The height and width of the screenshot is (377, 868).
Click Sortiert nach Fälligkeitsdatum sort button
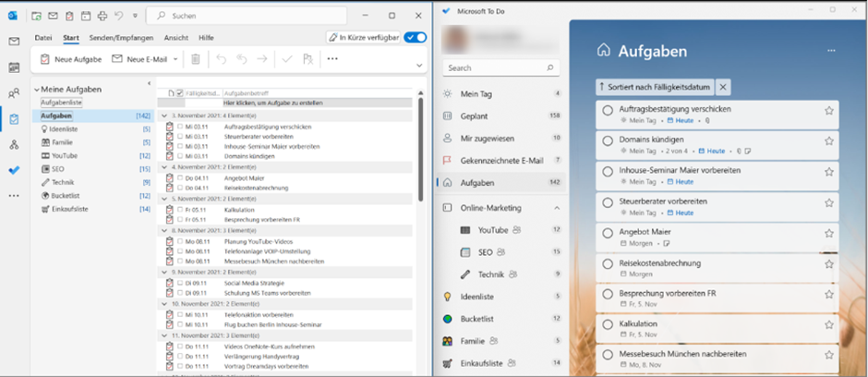click(x=655, y=87)
